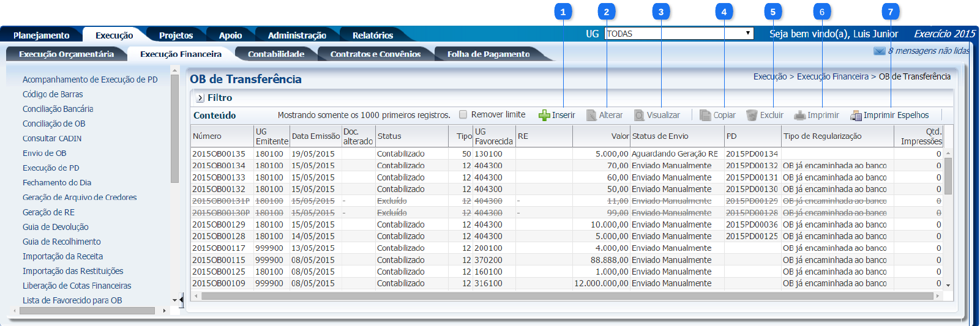This screenshot has height=326, width=980.
Task: Open Conciliação Bancária in sidebar
Action: click(58, 109)
